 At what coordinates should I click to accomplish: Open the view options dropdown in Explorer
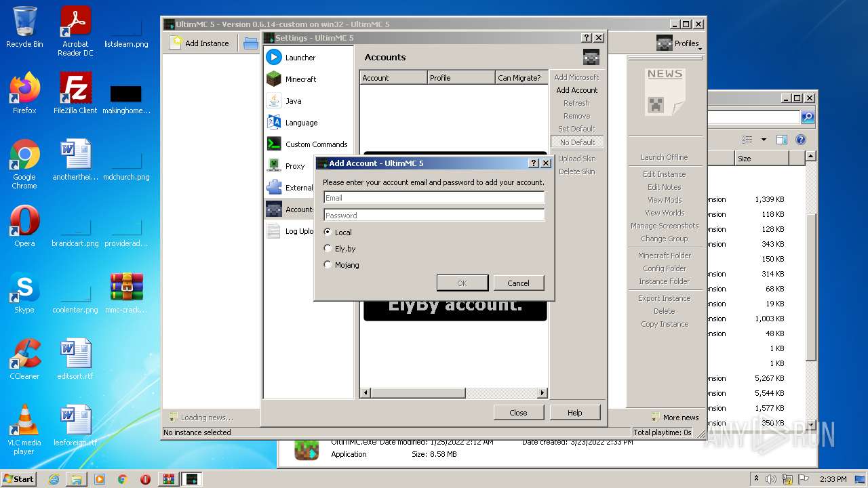click(x=764, y=140)
